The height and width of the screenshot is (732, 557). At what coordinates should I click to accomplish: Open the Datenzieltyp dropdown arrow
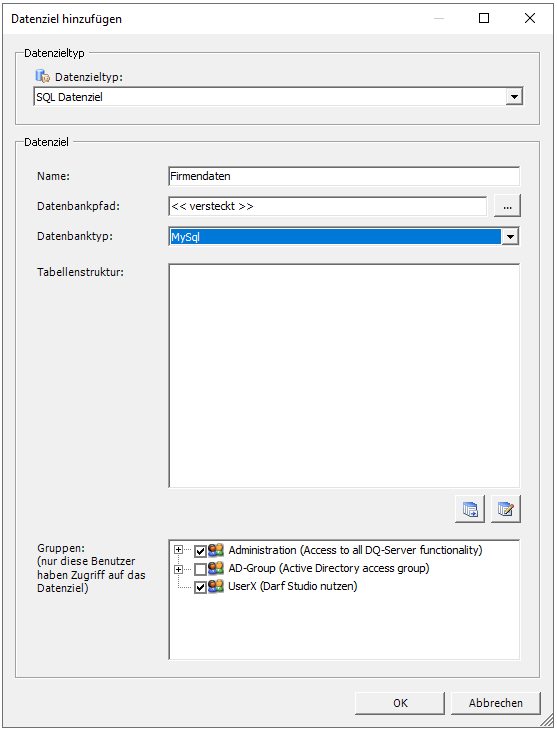coord(514,97)
